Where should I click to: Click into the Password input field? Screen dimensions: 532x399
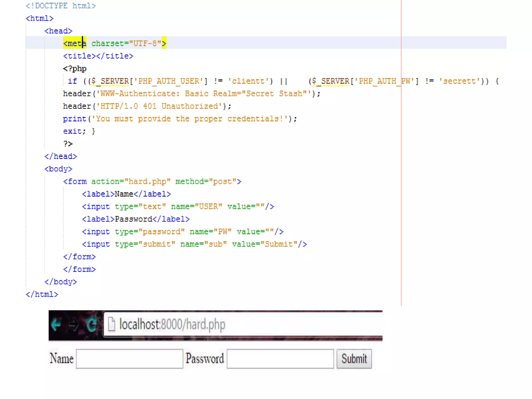[280, 359]
